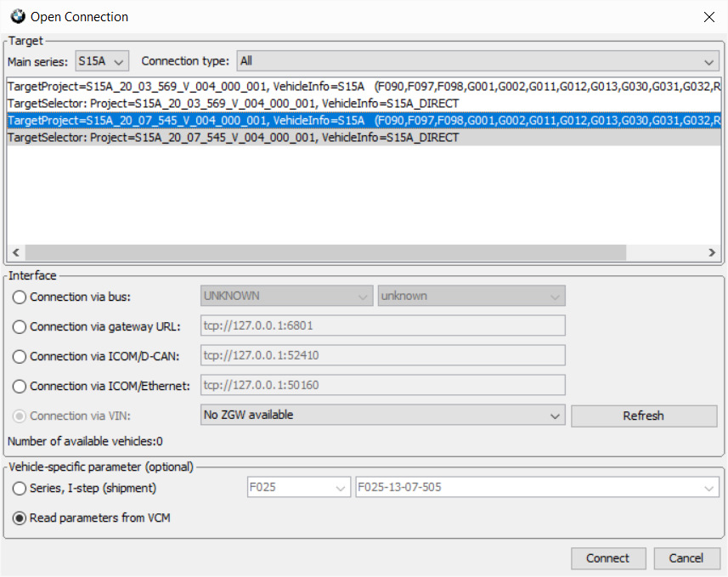This screenshot has height=577, width=728.
Task: Click the ICOM/Ethernet field tcp://127.0.0.1:50160
Action: 382,385
